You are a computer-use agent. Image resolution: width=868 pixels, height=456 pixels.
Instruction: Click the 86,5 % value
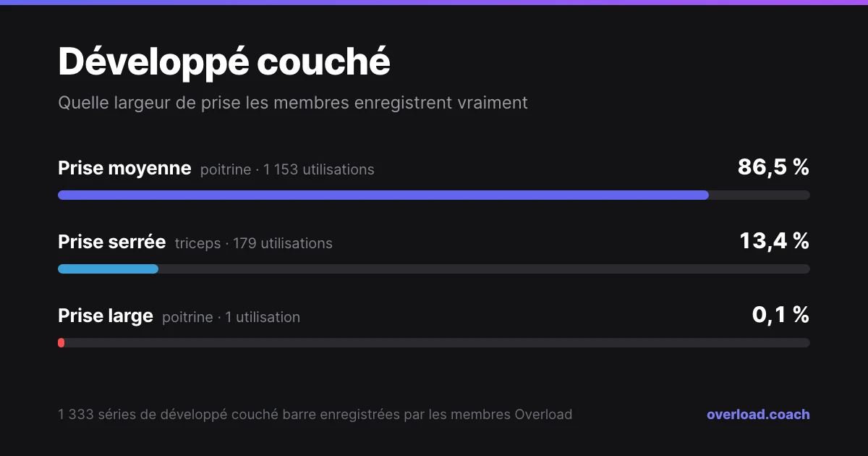click(773, 167)
